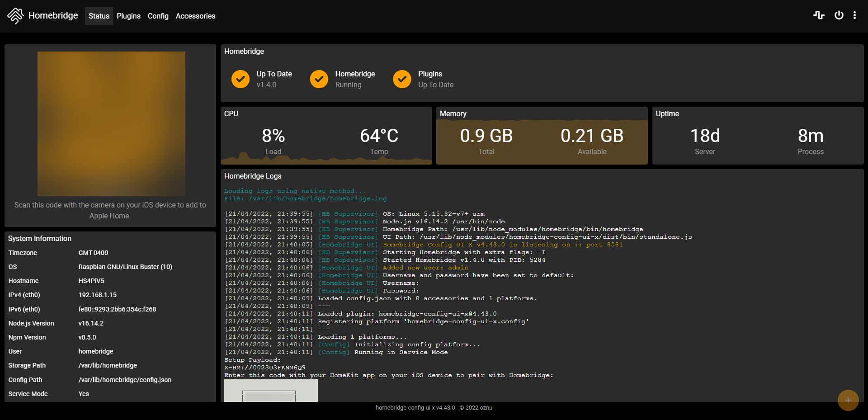Open the Homebridge brand title link
This screenshot has width=868, height=420.
(x=53, y=15)
